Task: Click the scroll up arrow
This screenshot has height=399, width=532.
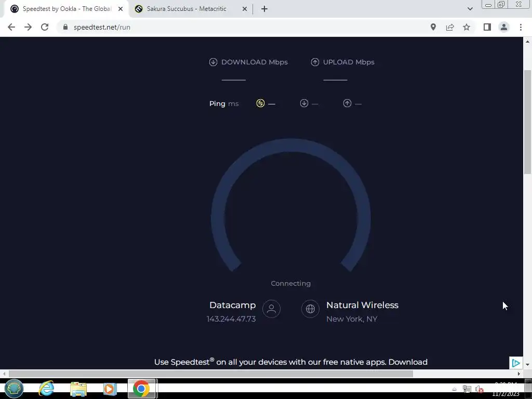Action: point(528,42)
